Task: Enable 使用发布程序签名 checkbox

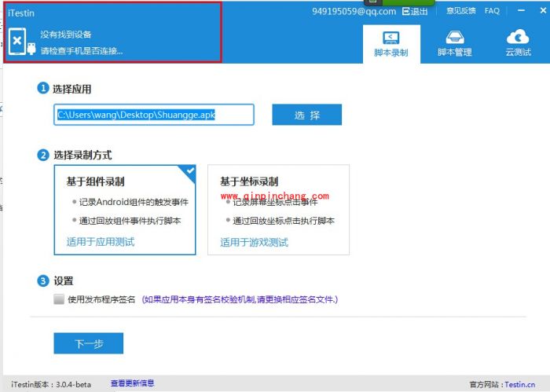Action: point(59,299)
